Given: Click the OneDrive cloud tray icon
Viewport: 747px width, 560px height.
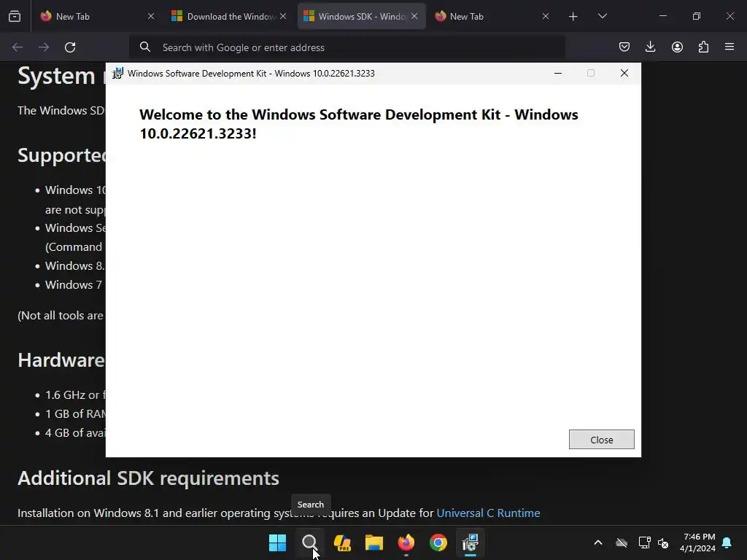Looking at the screenshot, I should 622,542.
